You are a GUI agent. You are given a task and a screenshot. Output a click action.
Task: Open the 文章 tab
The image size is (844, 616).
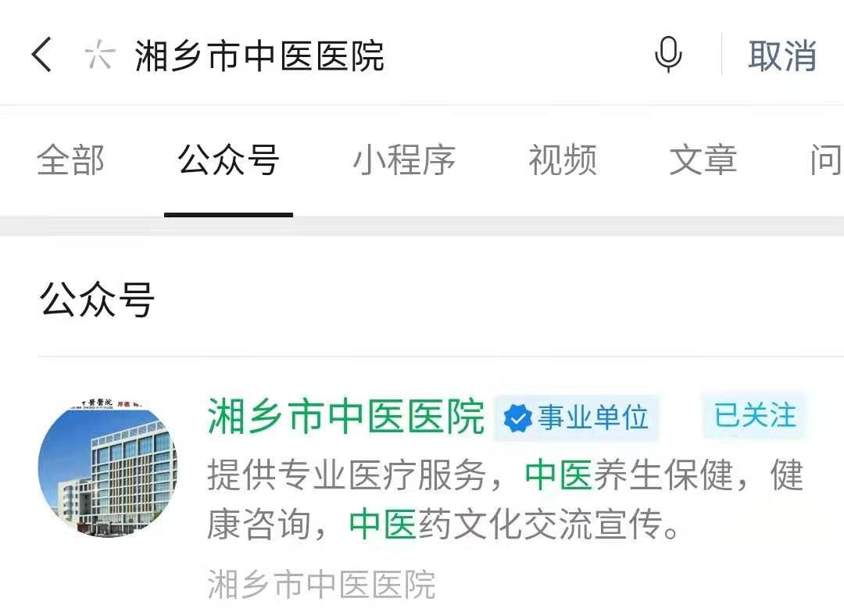pyautogui.click(x=703, y=160)
